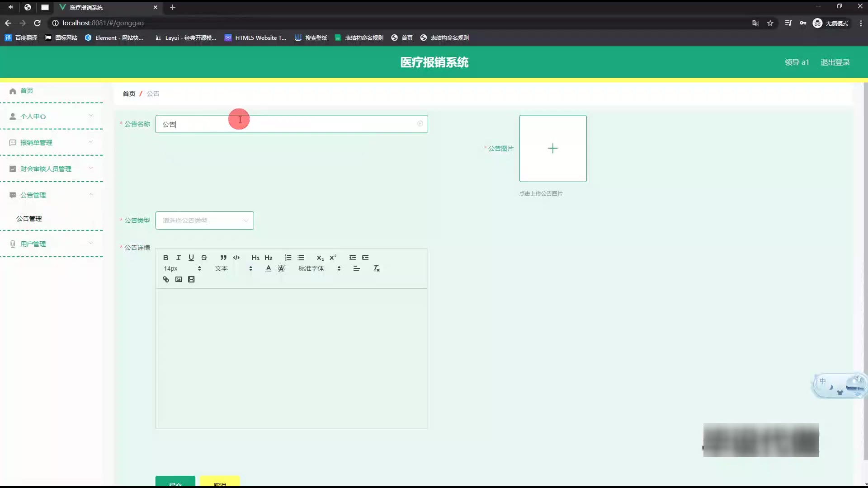This screenshot has height=488, width=868.
Task: Click the 退出登录 link
Action: 835,62
